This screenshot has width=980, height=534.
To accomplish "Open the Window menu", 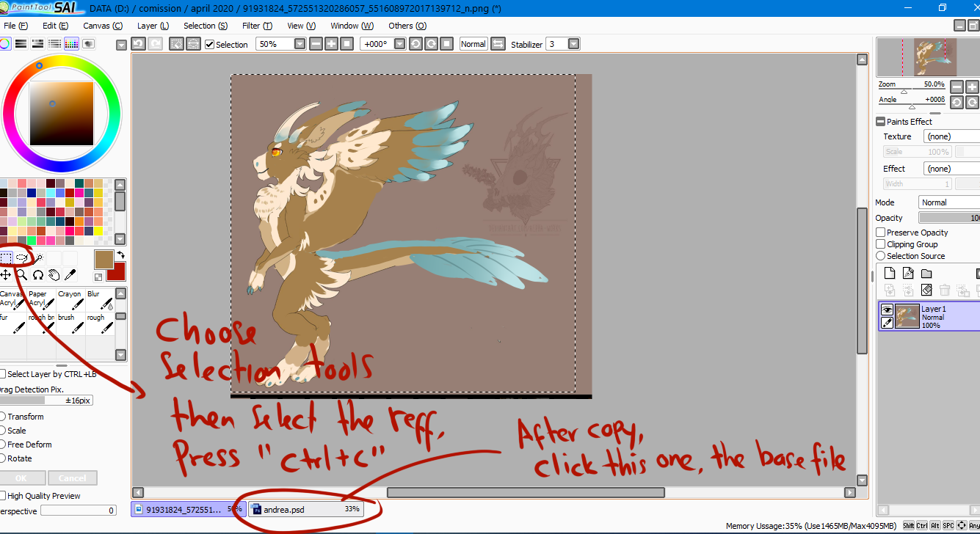I will (x=352, y=26).
